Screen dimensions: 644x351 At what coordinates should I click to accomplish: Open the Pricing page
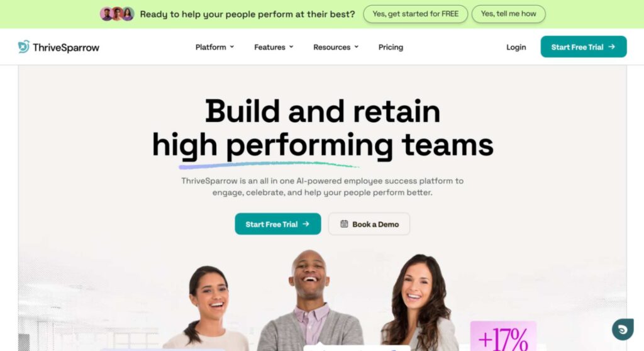391,47
